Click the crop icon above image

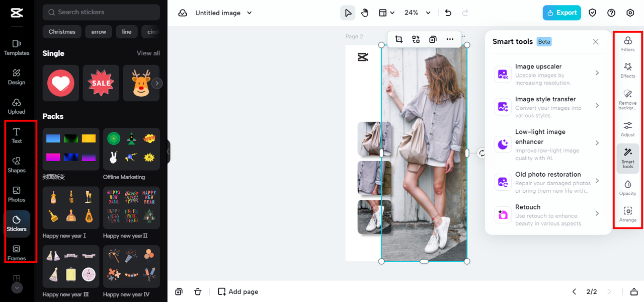coord(399,39)
